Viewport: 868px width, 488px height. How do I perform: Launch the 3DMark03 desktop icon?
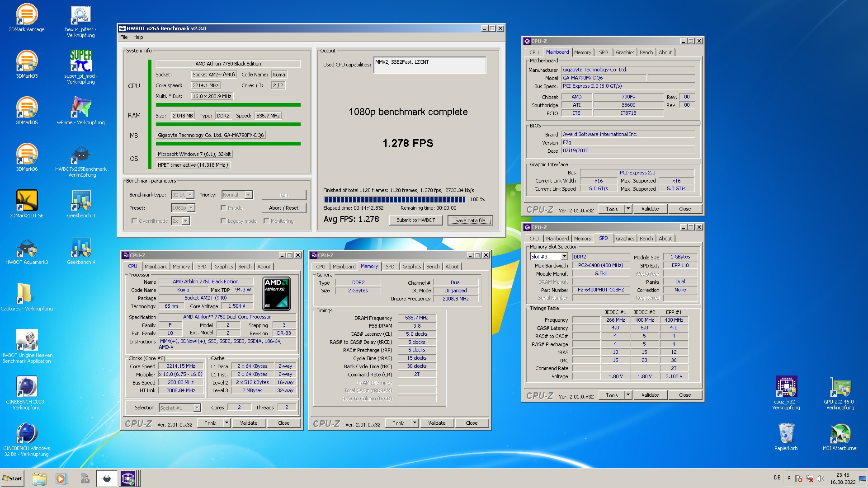[x=27, y=65]
